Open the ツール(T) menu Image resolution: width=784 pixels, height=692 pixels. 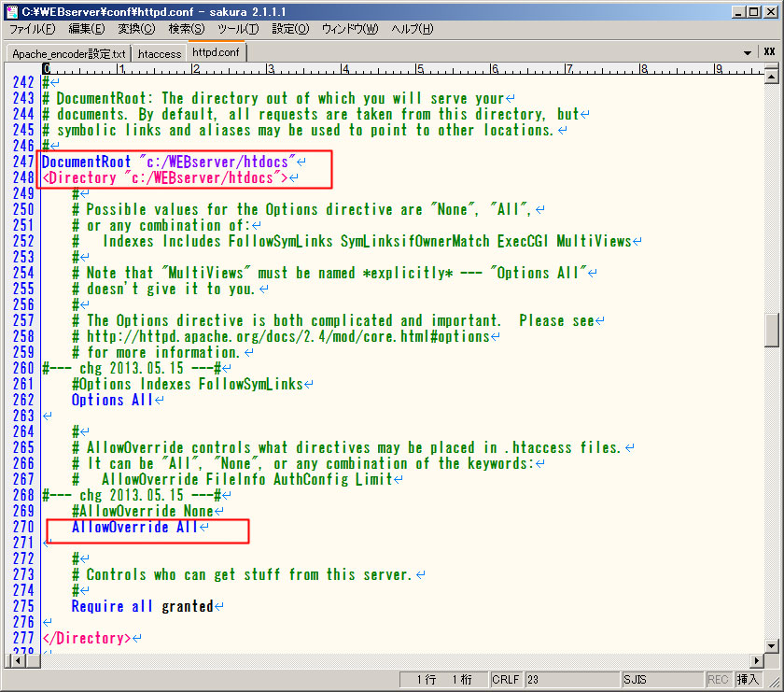tap(238, 29)
